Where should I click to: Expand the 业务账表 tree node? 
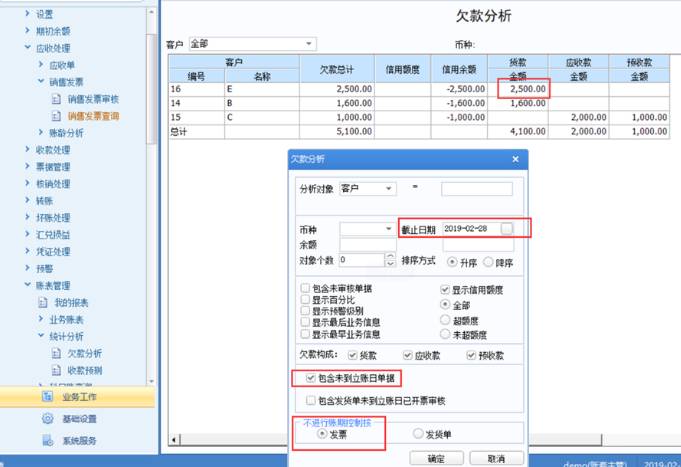pos(41,318)
